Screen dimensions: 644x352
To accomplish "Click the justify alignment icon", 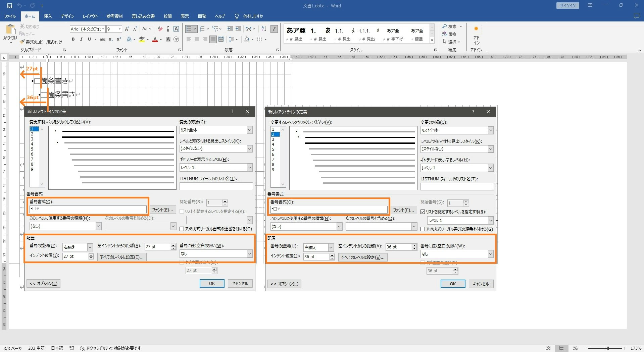I will point(213,39).
